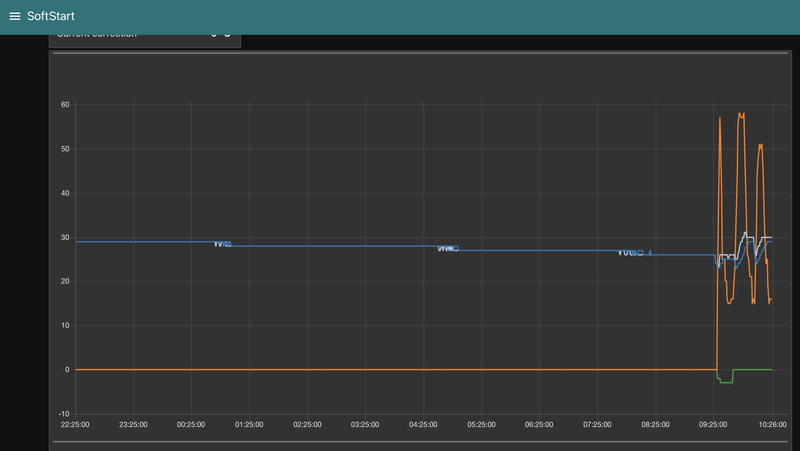The image size is (800, 451).
Task: Click the 04:25:00 time axis label
Action: point(423,424)
